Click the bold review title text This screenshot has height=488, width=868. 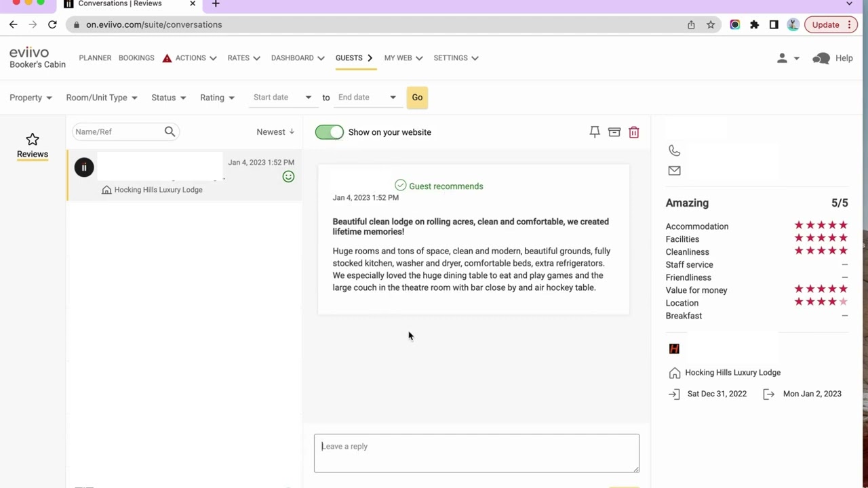(x=471, y=226)
